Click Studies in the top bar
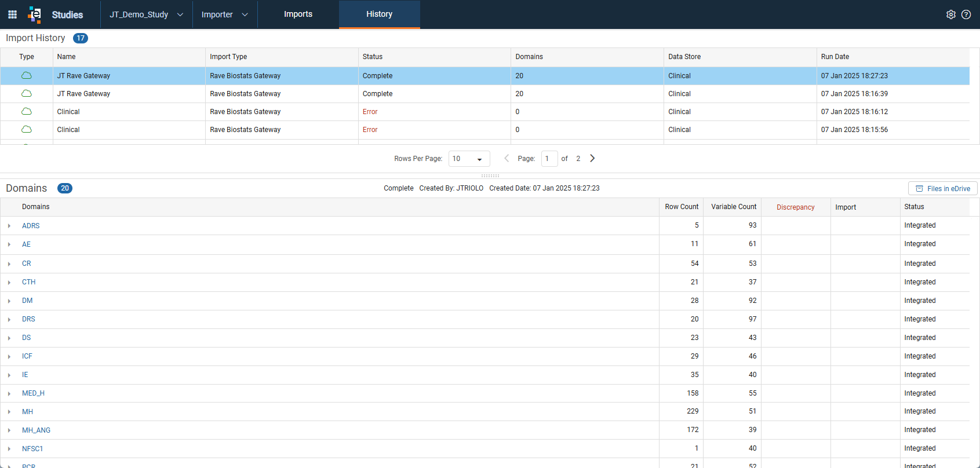 coord(67,15)
